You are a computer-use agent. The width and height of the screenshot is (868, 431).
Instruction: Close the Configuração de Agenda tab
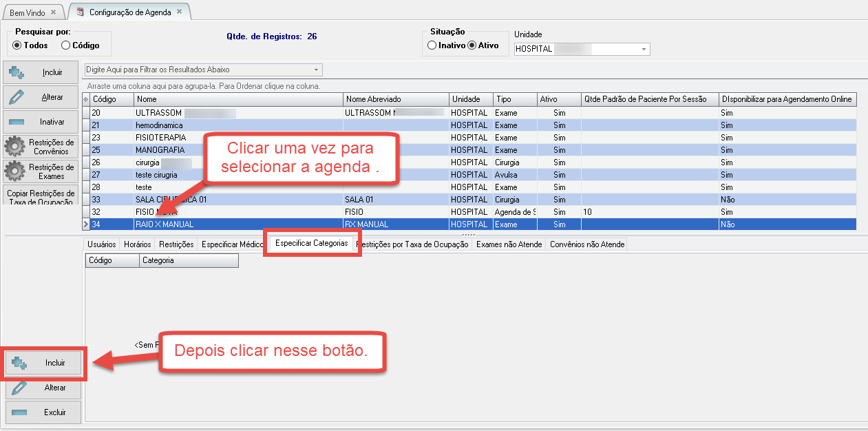point(180,12)
